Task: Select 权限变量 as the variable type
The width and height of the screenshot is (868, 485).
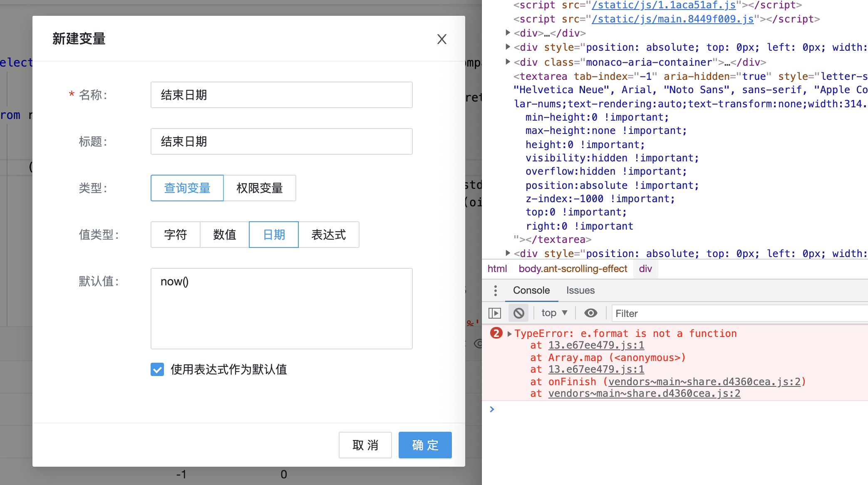Action: tap(260, 188)
